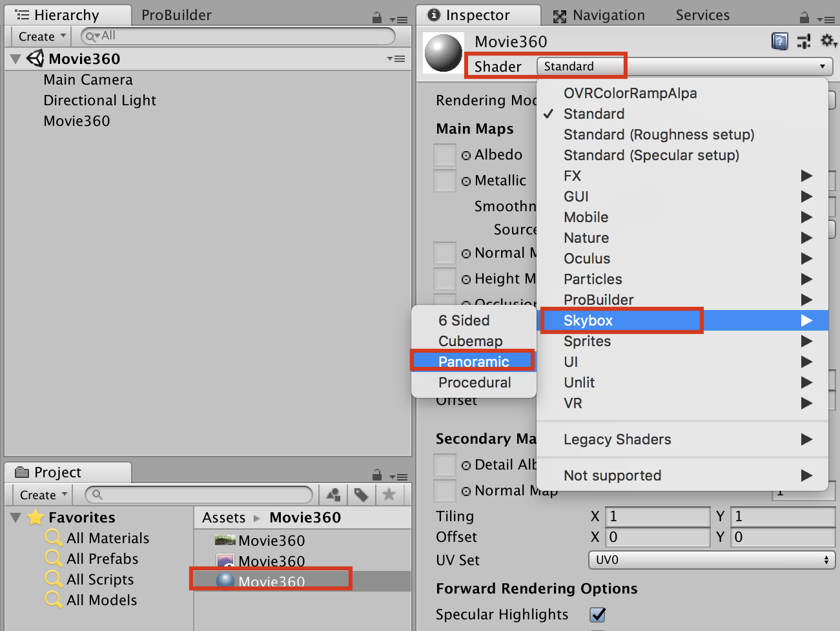The image size is (840, 631).
Task: Open the UV Set dropdown
Action: pos(712,560)
